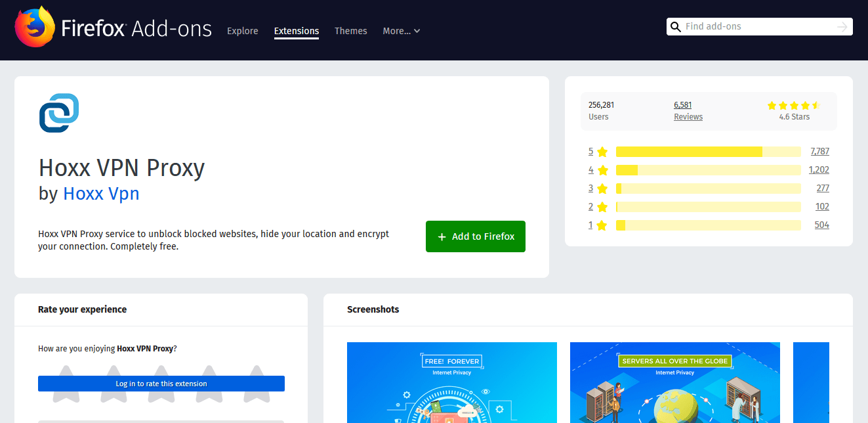Click the Hoxx VPN chain-link extension icon
This screenshot has width=868, height=423.
click(x=59, y=113)
